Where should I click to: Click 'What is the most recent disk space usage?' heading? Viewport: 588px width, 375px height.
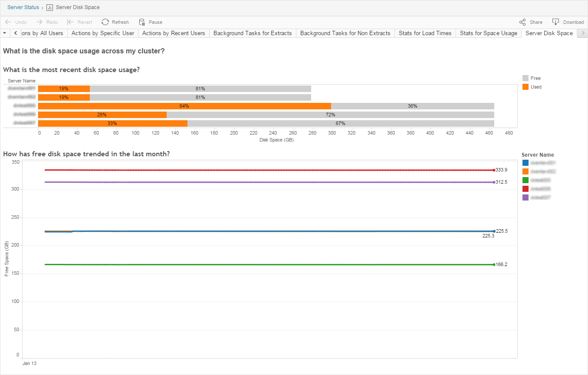coord(71,69)
